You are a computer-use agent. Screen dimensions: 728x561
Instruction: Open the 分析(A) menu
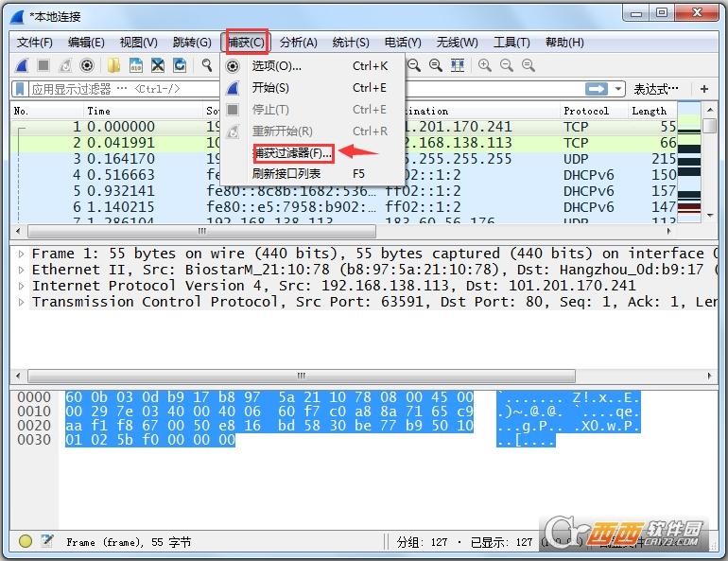(299, 43)
